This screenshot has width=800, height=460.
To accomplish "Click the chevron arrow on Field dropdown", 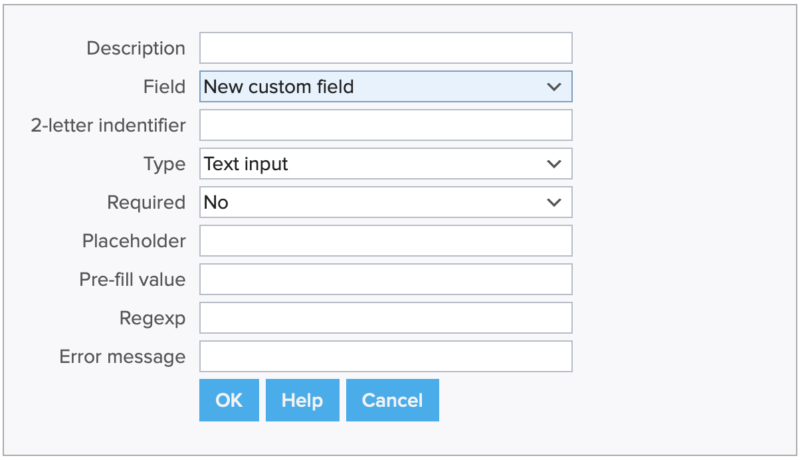I will [554, 87].
